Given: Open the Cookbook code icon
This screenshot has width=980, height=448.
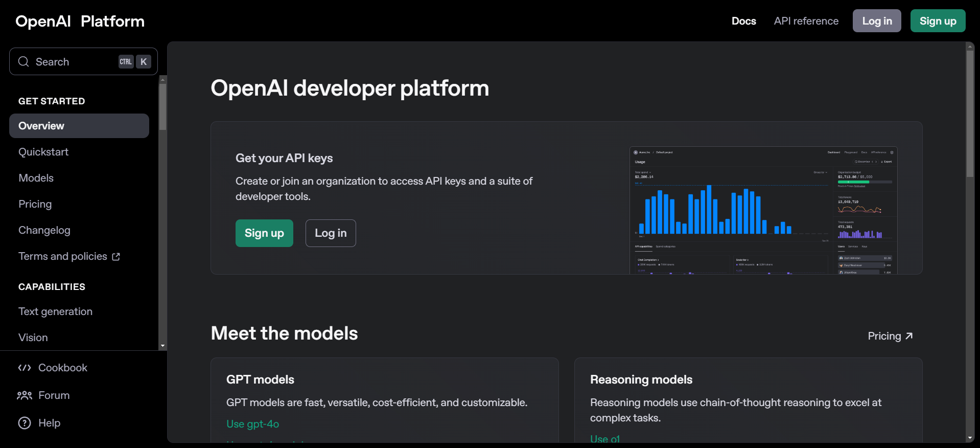Looking at the screenshot, I should (25, 368).
